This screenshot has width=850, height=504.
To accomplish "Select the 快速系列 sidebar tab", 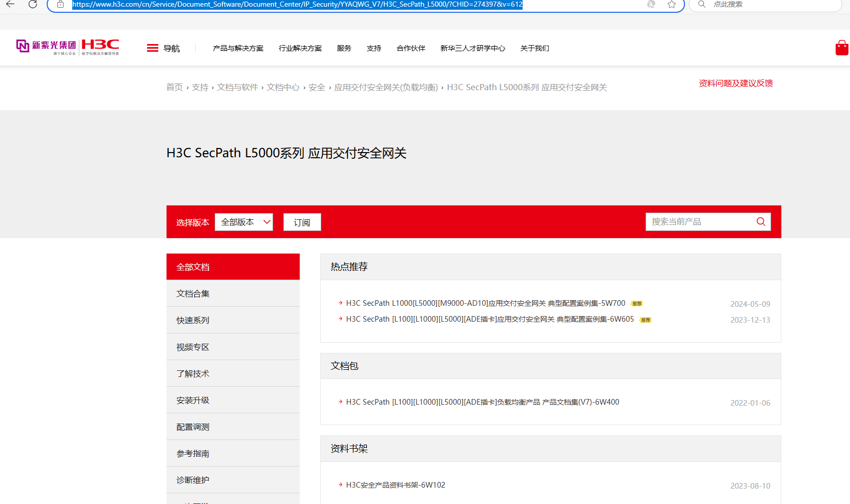I will click(233, 320).
